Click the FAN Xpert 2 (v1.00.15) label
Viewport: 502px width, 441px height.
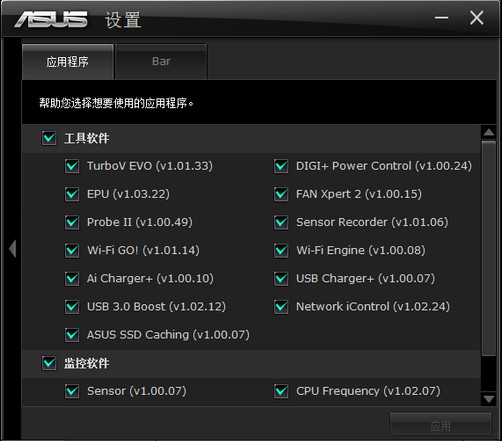[x=359, y=194]
